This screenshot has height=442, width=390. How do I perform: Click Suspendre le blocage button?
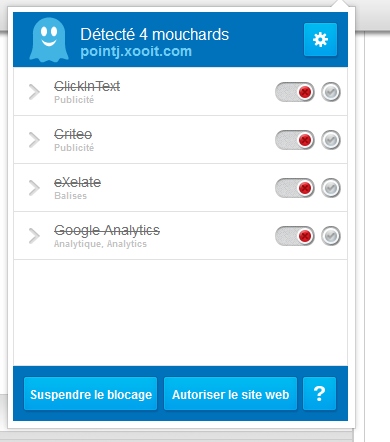tap(91, 394)
